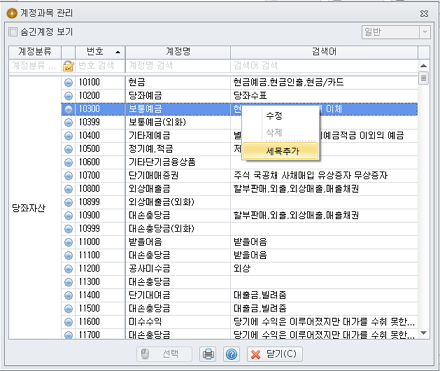Select the 외상매출금 account name
Viewport: 440px width, 371px height.
tap(178, 189)
